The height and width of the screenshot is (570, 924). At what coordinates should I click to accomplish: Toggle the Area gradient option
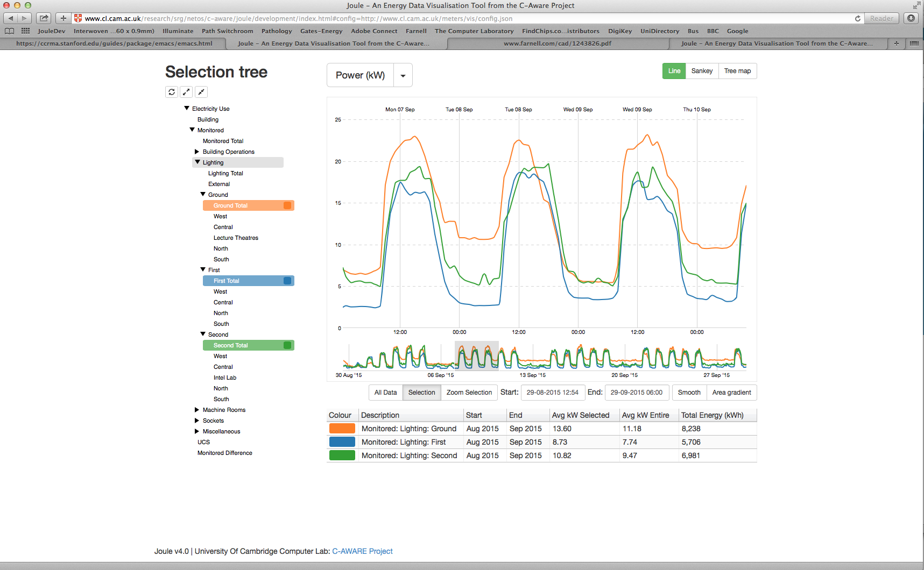731,393
